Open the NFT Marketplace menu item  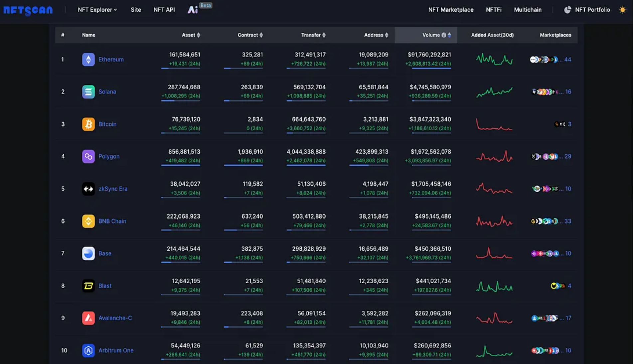pyautogui.click(x=451, y=10)
